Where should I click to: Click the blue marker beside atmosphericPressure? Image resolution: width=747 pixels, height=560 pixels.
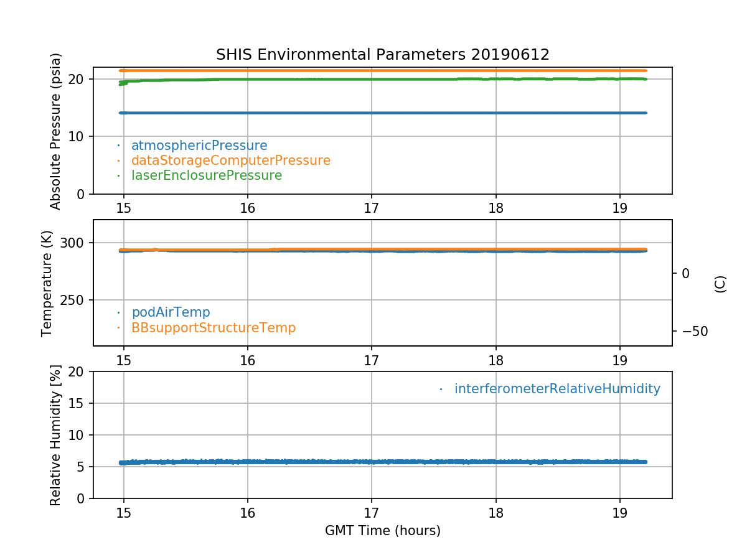[118, 146]
